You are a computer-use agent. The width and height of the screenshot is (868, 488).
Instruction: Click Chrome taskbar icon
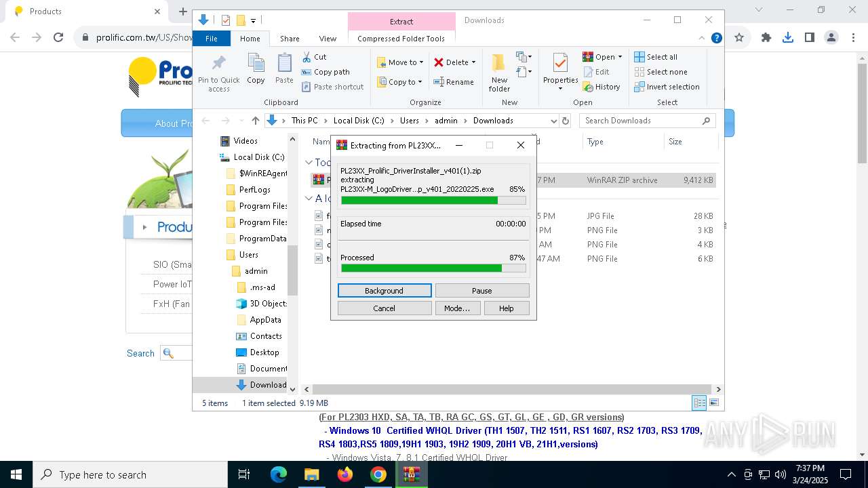(378, 474)
